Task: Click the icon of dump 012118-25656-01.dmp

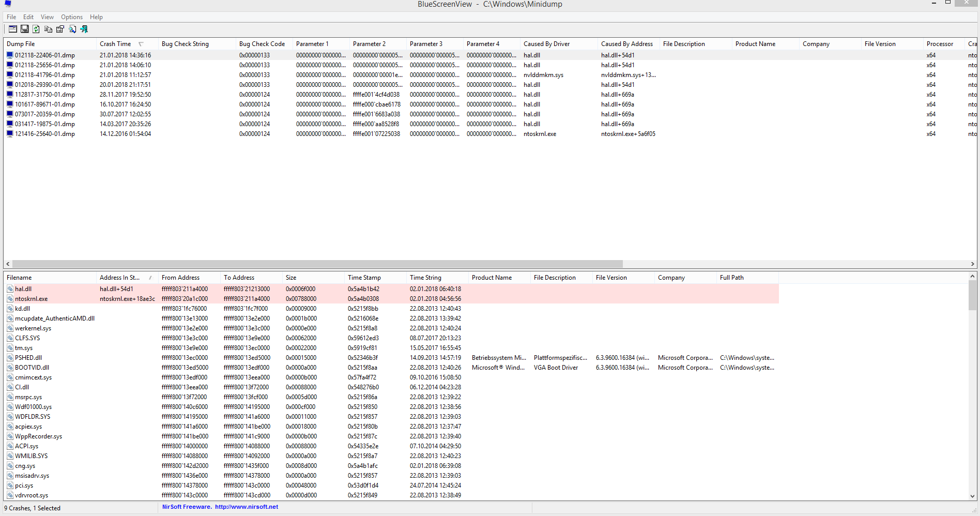Action: pos(10,65)
